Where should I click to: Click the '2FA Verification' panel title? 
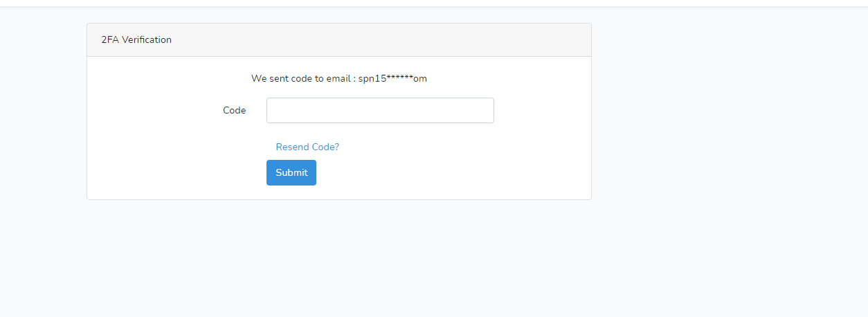pyautogui.click(x=136, y=39)
